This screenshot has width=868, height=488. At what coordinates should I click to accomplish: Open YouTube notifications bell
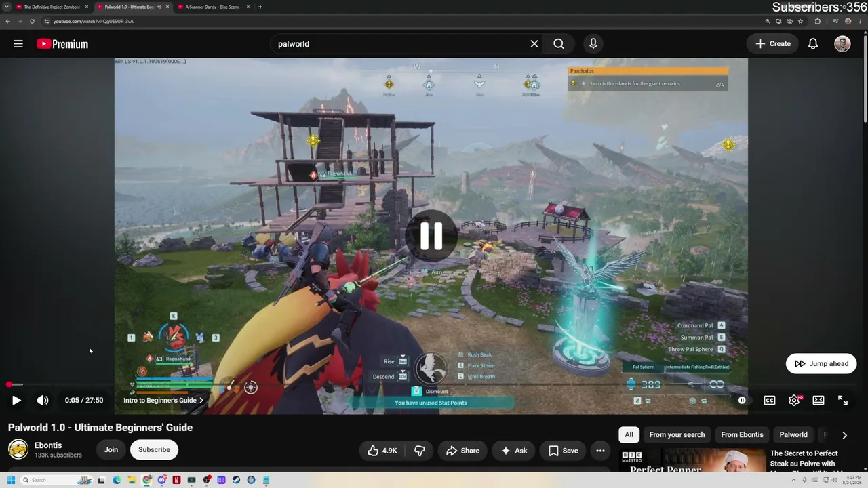pyautogui.click(x=813, y=44)
